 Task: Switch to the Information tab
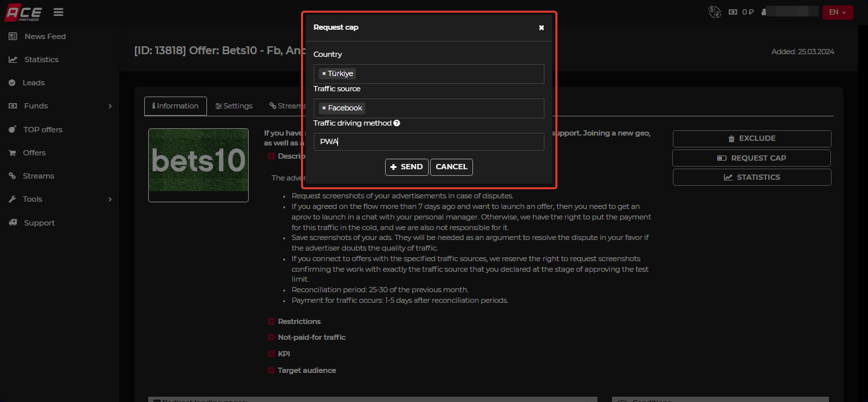click(175, 106)
